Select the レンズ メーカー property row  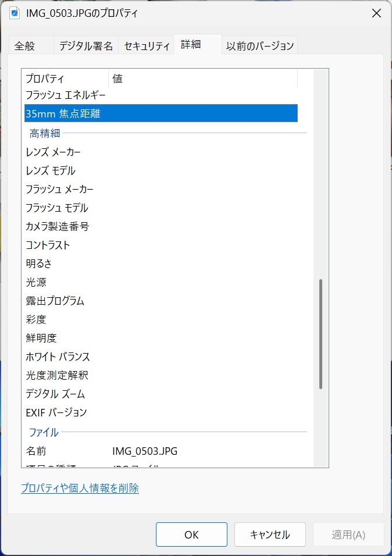tap(53, 152)
